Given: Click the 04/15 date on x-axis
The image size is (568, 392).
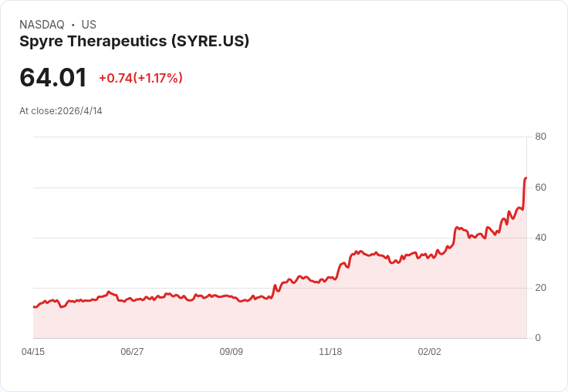Looking at the screenshot, I should (x=33, y=352).
